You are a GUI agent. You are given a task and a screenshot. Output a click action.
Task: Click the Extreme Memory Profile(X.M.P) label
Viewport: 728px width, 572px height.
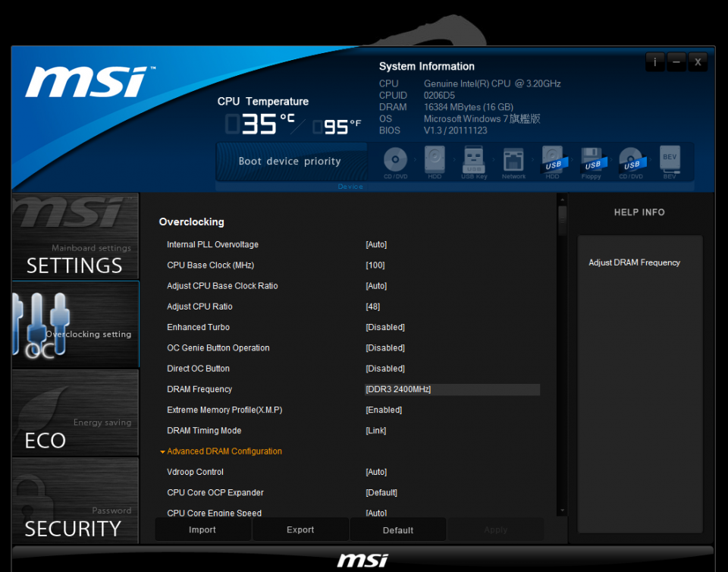click(x=224, y=410)
